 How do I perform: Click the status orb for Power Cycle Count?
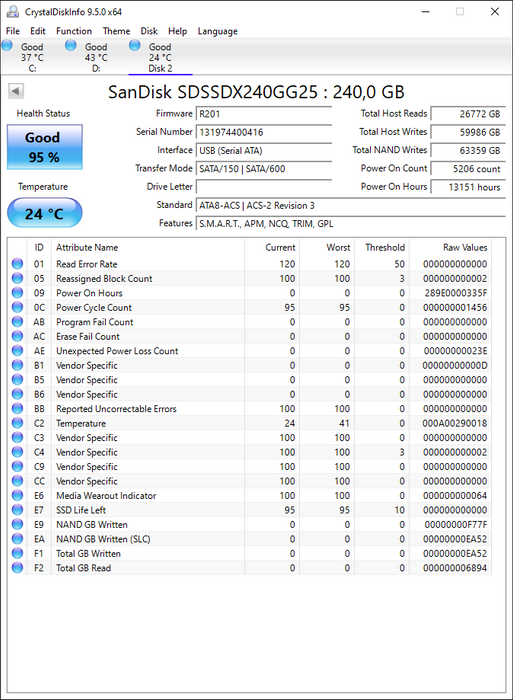(x=17, y=307)
